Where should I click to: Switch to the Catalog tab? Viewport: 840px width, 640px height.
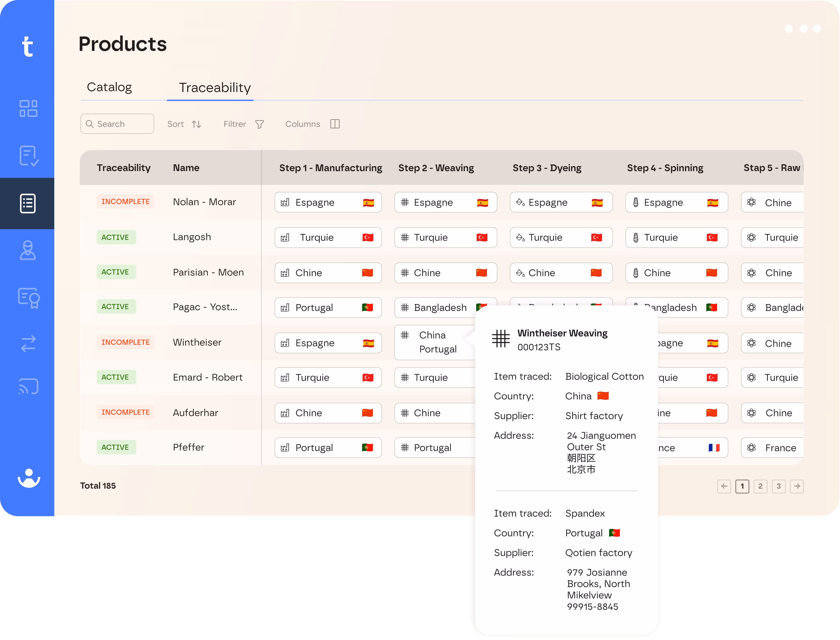click(109, 87)
